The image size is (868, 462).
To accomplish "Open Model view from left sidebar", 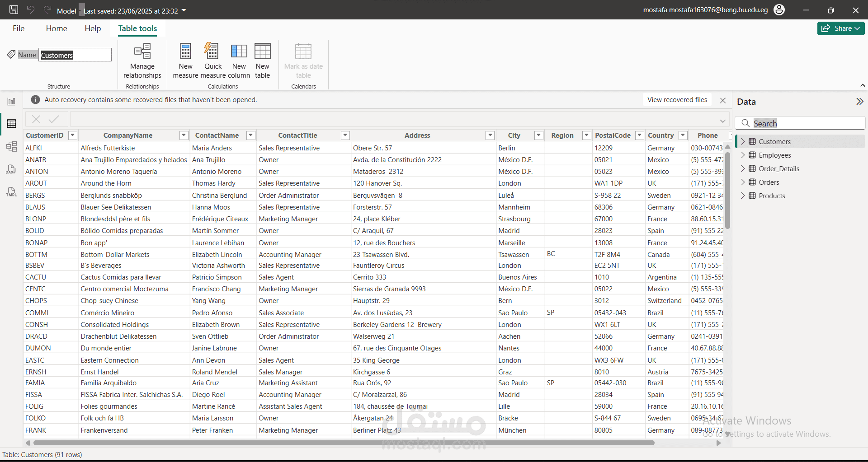I will (11, 146).
